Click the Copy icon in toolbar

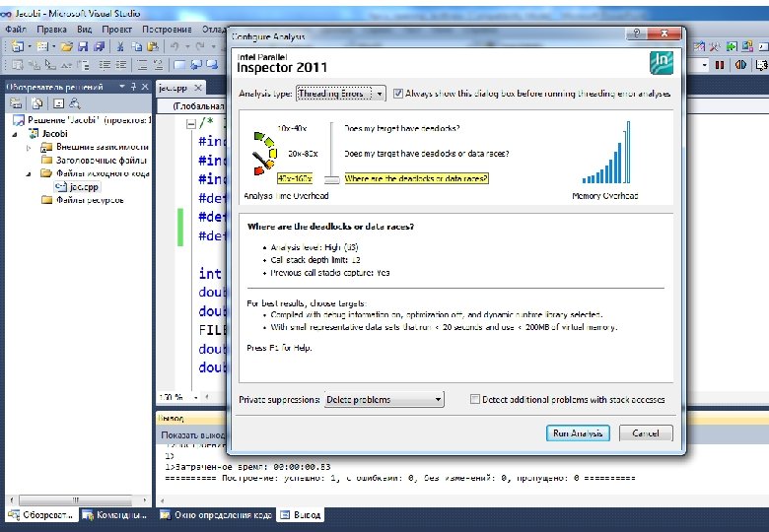pos(137,46)
